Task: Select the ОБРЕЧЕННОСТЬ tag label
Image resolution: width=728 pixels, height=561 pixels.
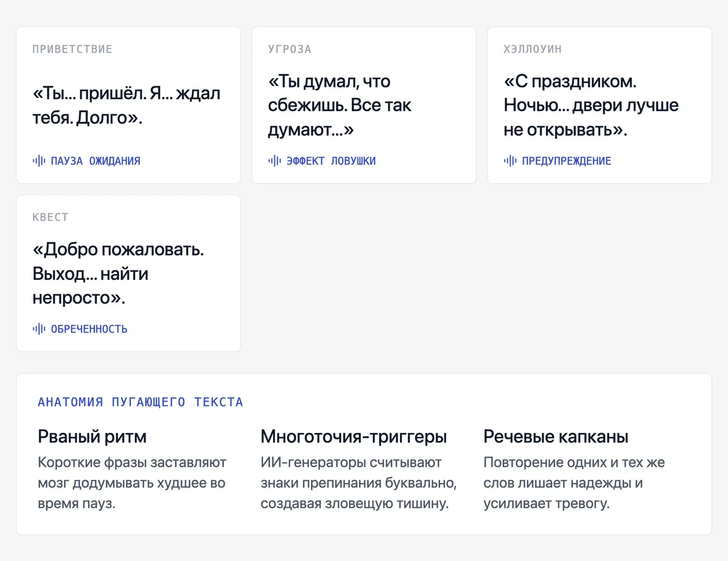Action: pos(89,329)
